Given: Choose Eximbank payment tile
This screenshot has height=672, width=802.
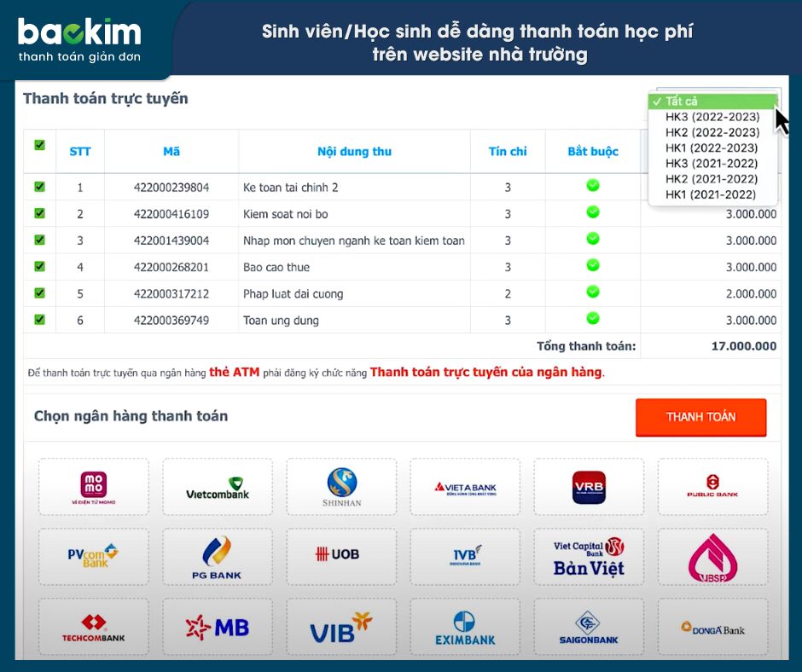Looking at the screenshot, I should pos(465,627).
